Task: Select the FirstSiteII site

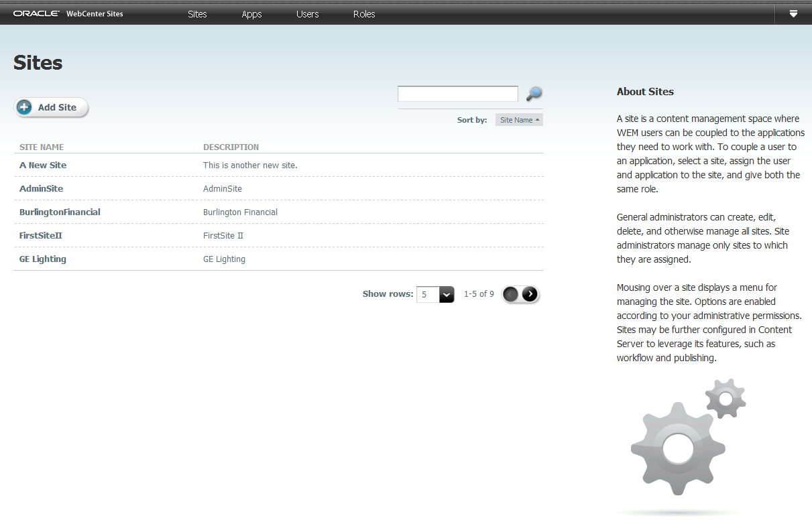Action: (41, 235)
